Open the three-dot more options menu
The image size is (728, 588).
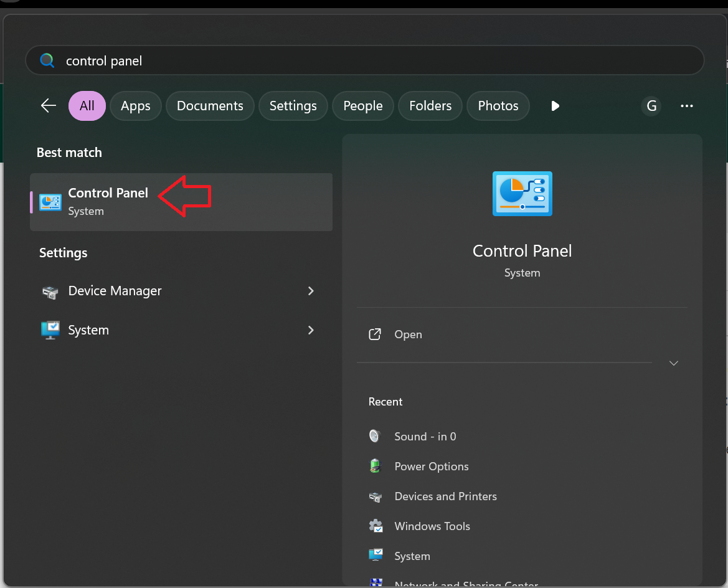(x=687, y=106)
